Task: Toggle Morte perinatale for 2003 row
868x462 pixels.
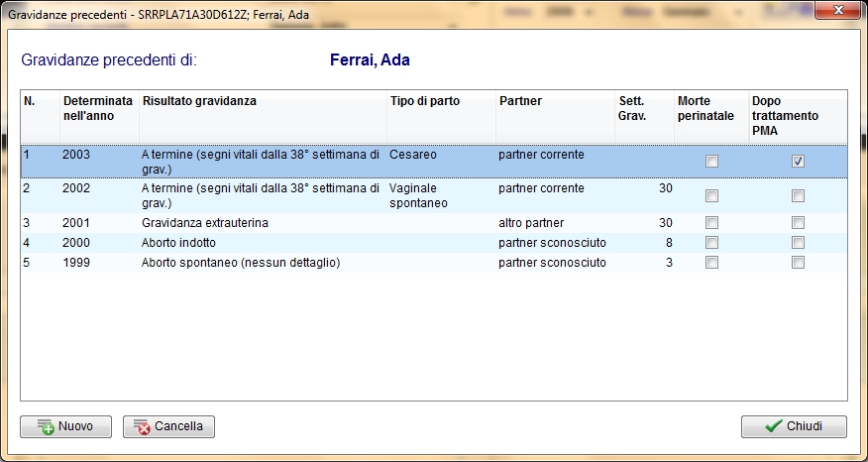Action: tap(711, 162)
